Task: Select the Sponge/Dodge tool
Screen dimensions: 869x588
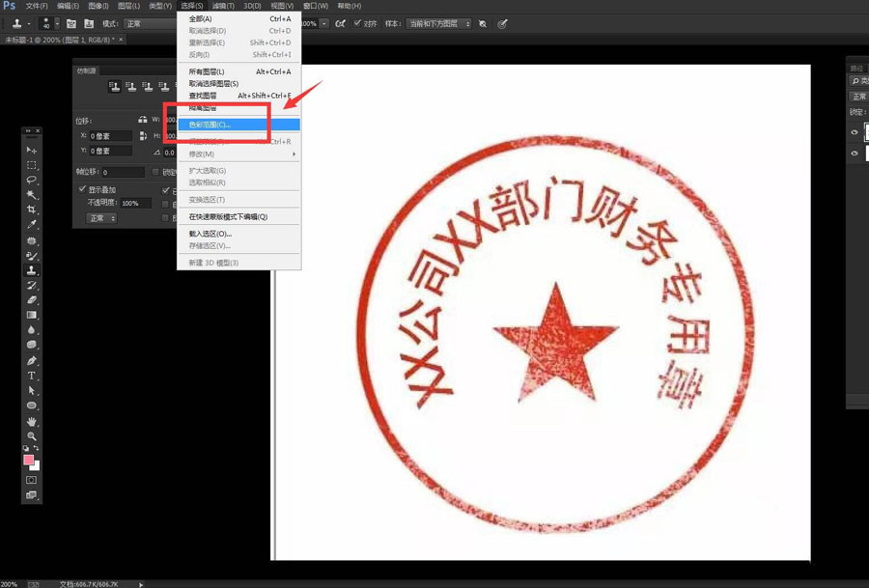Action: pyautogui.click(x=32, y=345)
